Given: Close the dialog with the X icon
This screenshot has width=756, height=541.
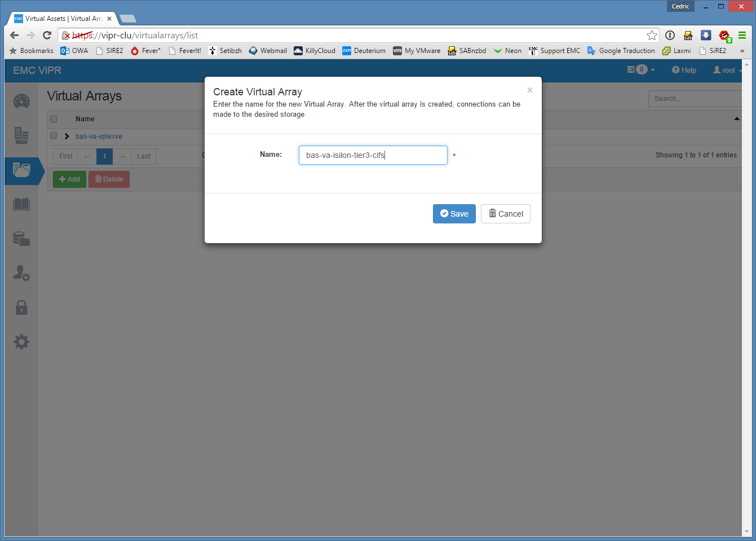Looking at the screenshot, I should [x=529, y=90].
